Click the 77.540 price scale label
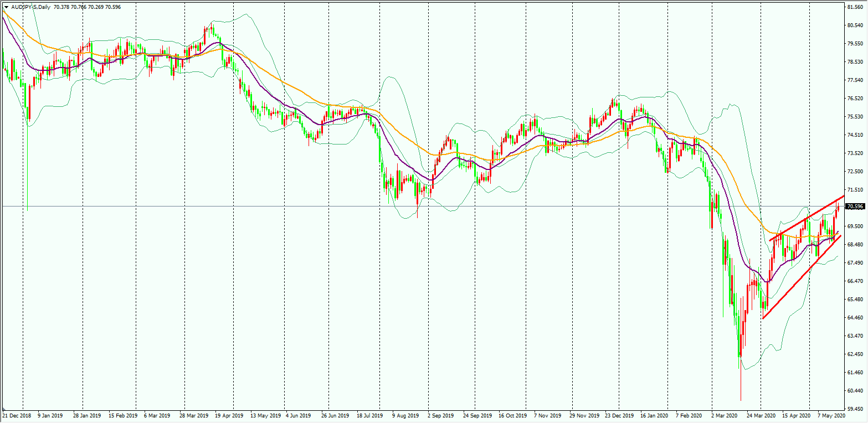 coord(855,80)
